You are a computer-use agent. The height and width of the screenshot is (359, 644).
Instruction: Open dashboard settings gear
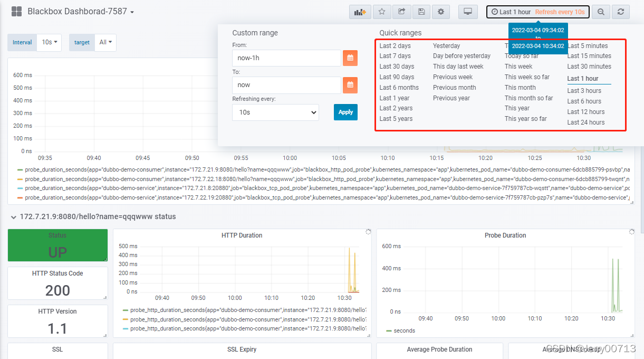(441, 12)
